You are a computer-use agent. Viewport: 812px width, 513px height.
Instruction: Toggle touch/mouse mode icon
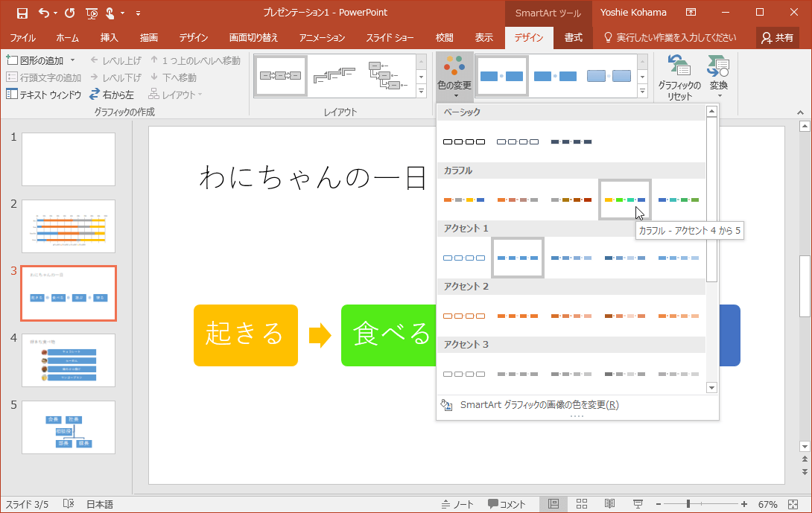click(x=110, y=13)
